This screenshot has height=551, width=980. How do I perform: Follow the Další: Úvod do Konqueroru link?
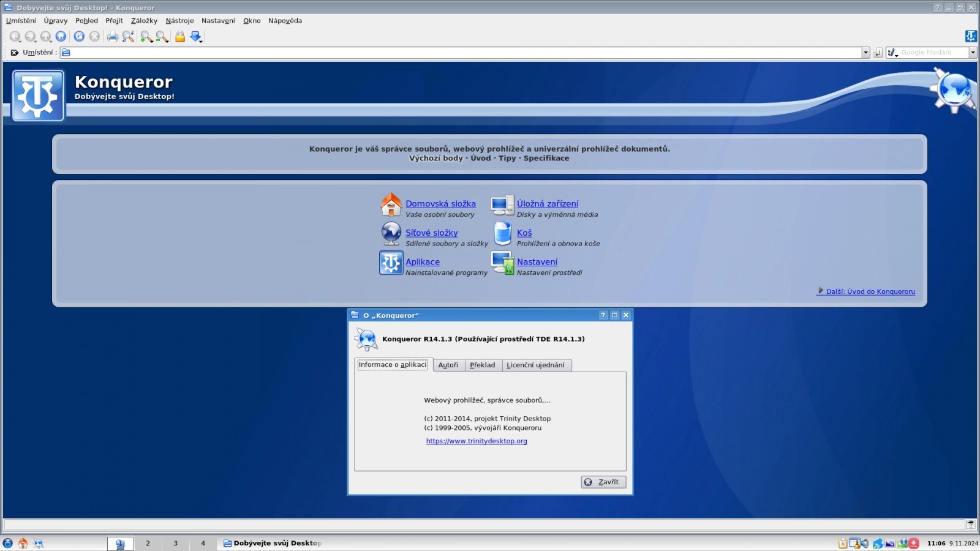(866, 291)
